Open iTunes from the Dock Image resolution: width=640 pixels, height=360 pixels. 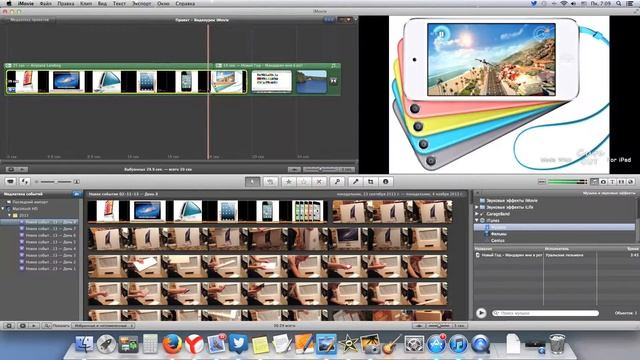[x=458, y=344]
